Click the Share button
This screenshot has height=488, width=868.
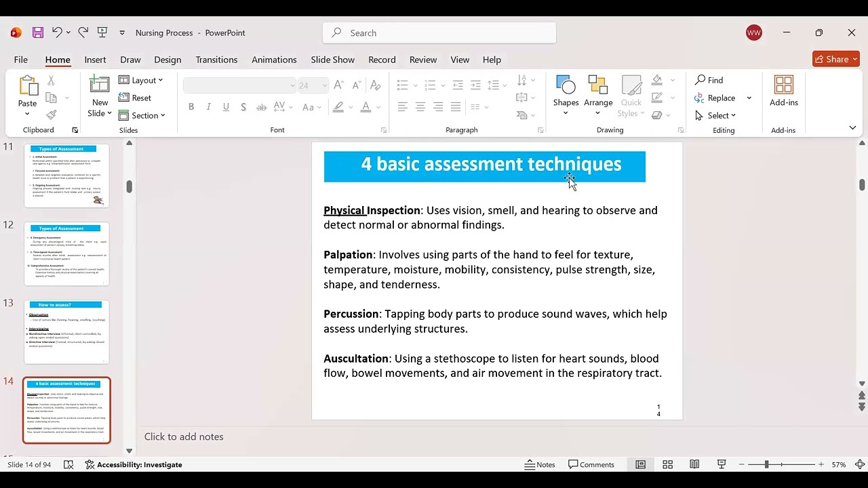point(836,59)
